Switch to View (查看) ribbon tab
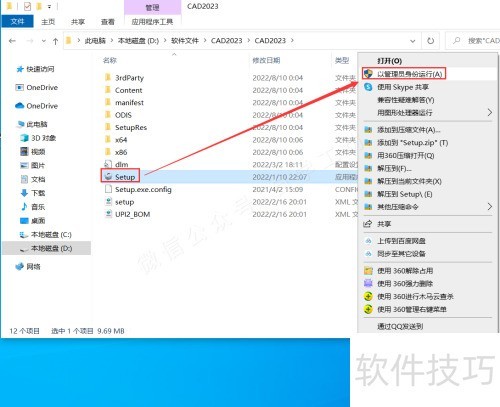Viewport: 500px width, 407px height. [x=107, y=22]
